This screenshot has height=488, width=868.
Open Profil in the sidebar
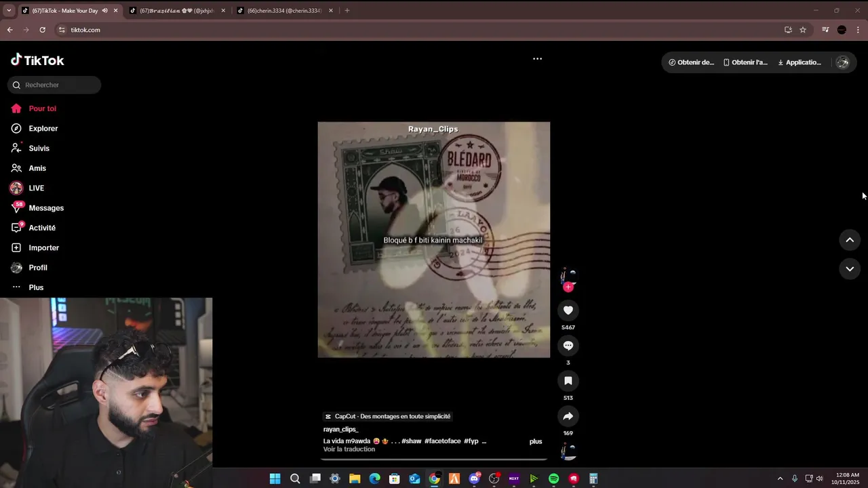click(38, 268)
